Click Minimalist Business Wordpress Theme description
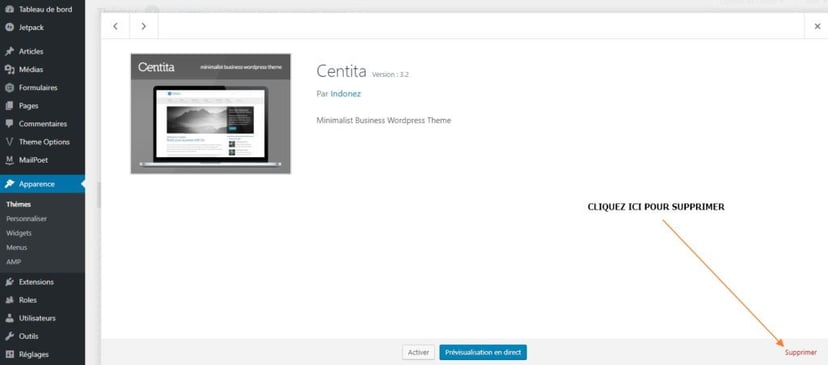828x365 pixels. tap(384, 120)
